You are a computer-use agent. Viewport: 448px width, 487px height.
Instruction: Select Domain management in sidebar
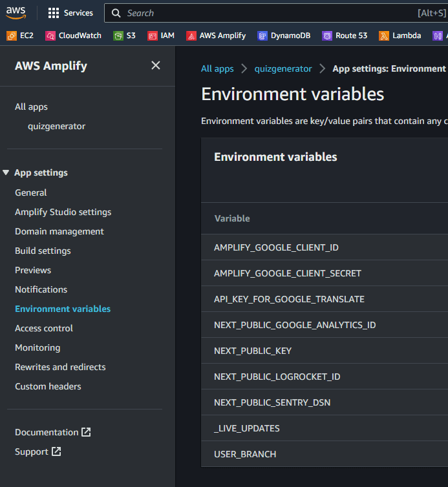click(59, 231)
